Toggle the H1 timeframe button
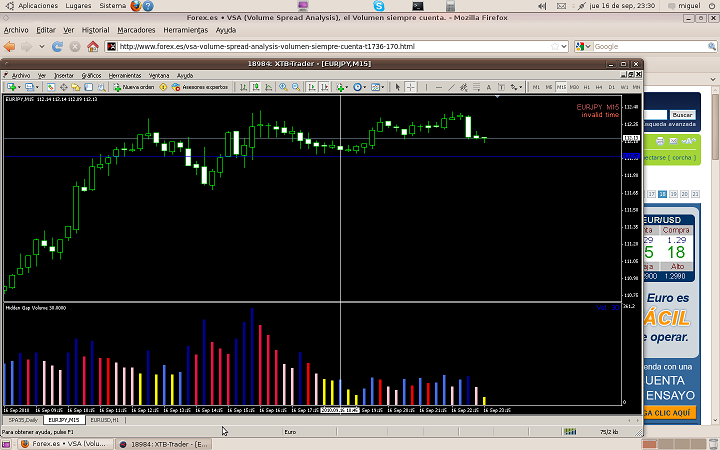Viewport: 720px width, 450px height. (588, 87)
